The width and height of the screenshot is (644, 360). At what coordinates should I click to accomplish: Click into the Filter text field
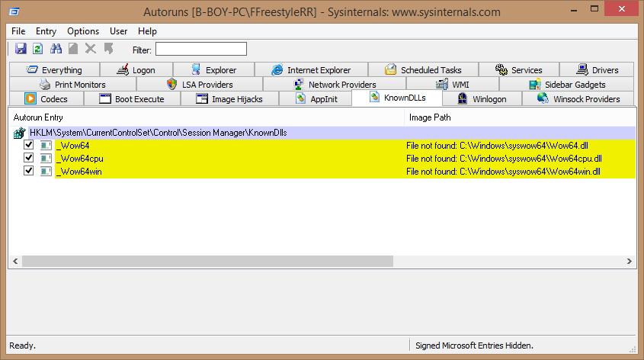click(201, 49)
